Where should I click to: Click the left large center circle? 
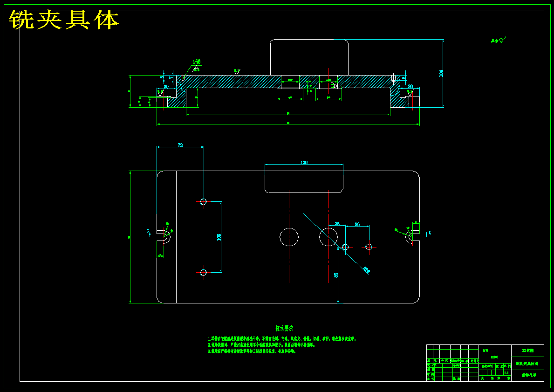coord(289,237)
